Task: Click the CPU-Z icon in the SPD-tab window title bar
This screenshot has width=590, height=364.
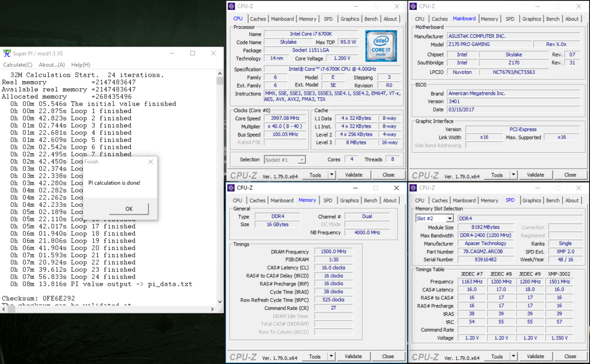Action: 413,188
